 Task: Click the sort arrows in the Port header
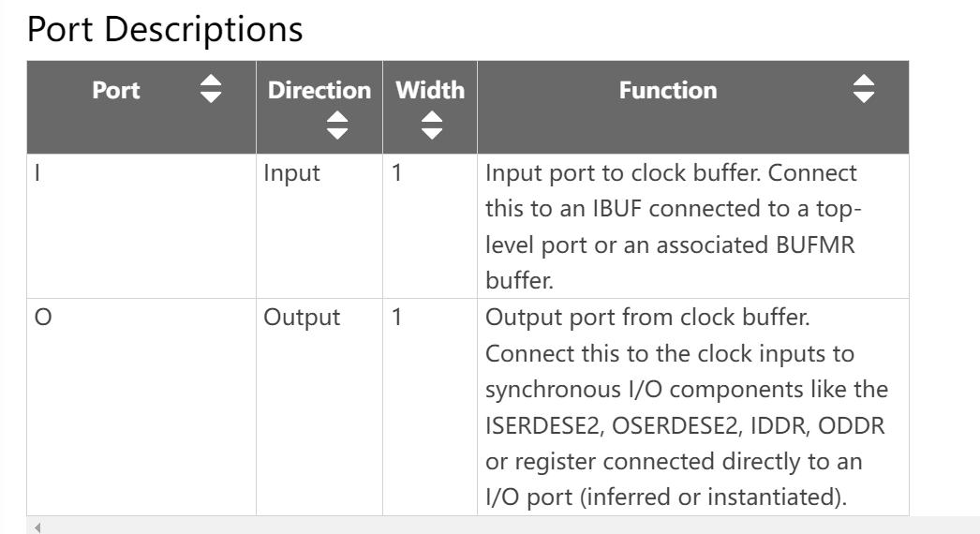point(211,91)
